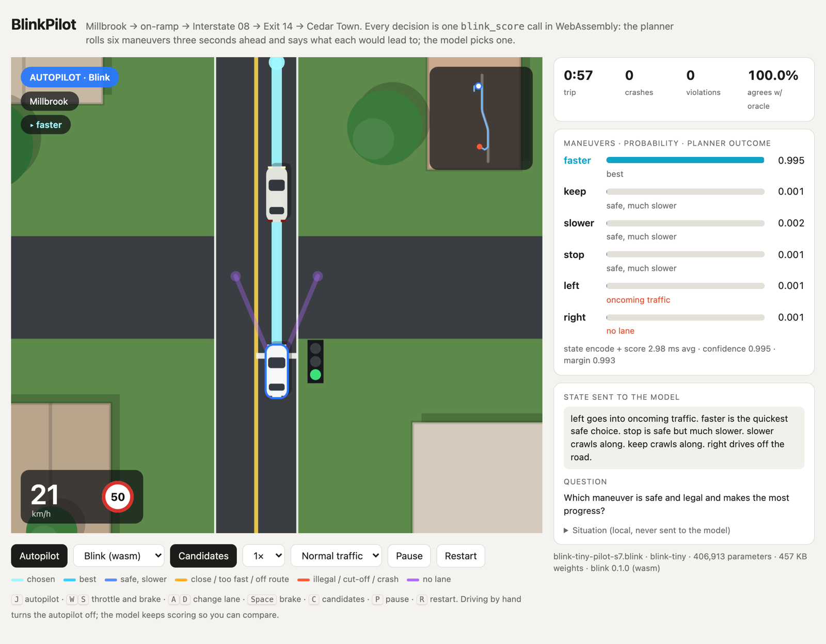Click the best legend color swatch
826x644 pixels.
pos(70,579)
